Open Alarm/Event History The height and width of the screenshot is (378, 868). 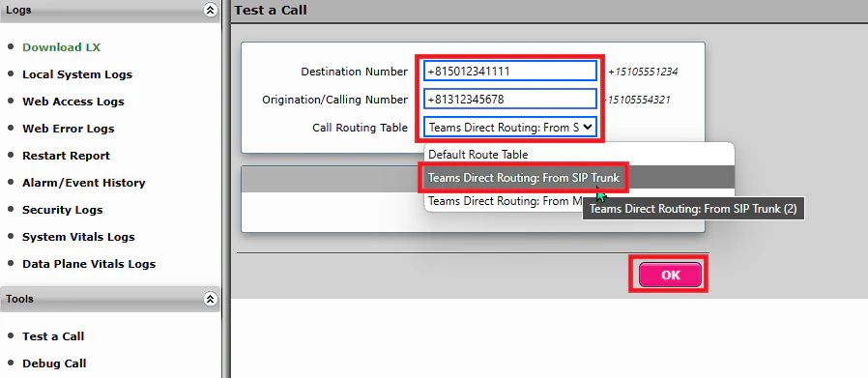pos(83,183)
